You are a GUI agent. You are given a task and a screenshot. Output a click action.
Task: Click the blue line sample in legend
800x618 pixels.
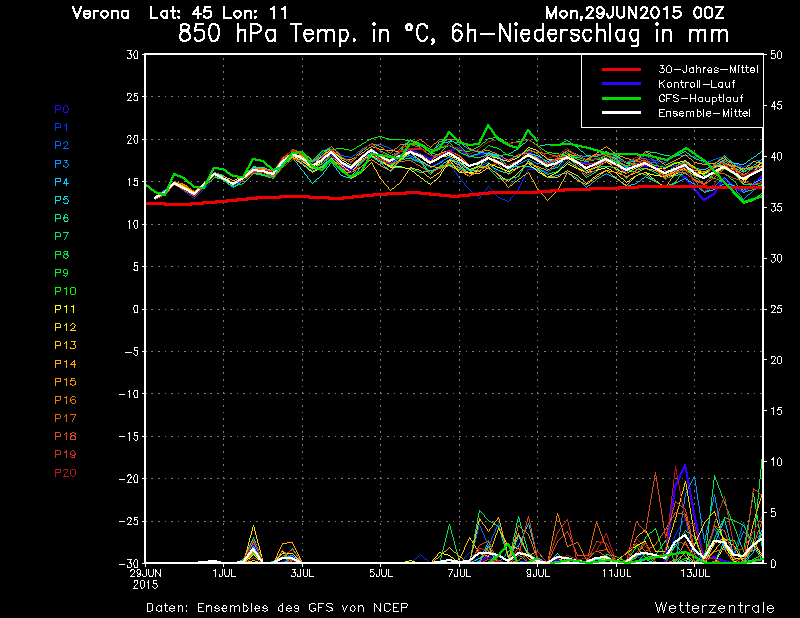(621, 84)
